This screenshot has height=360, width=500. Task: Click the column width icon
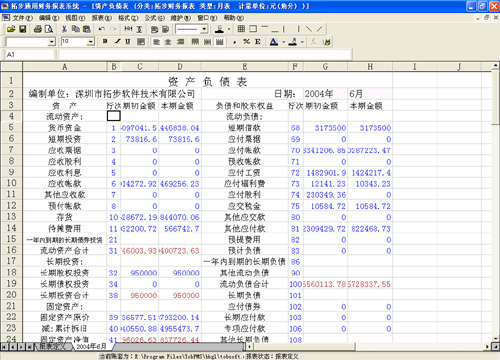[128, 29]
